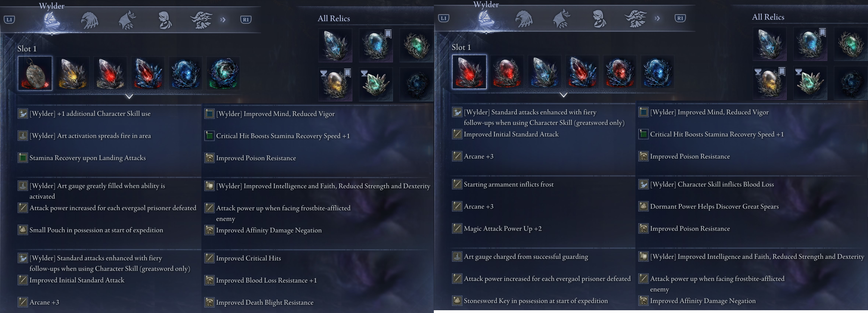The width and height of the screenshot is (868, 313).
Task: Select the yellow-core crystal relic in Slot 1
Action: [x=72, y=73]
